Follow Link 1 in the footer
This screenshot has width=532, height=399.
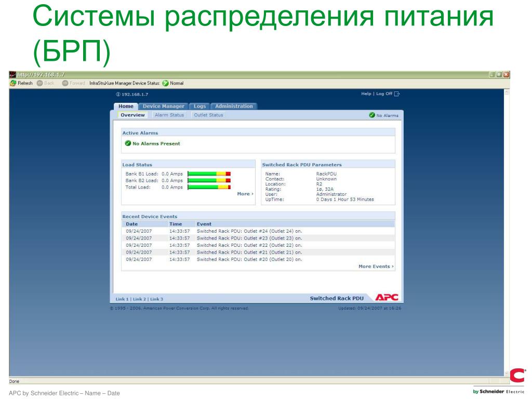[122, 299]
